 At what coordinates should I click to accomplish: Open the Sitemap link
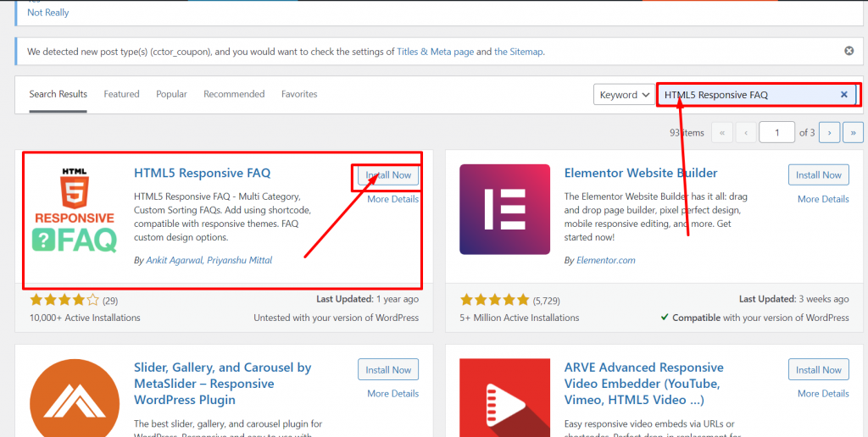pyautogui.click(x=518, y=52)
